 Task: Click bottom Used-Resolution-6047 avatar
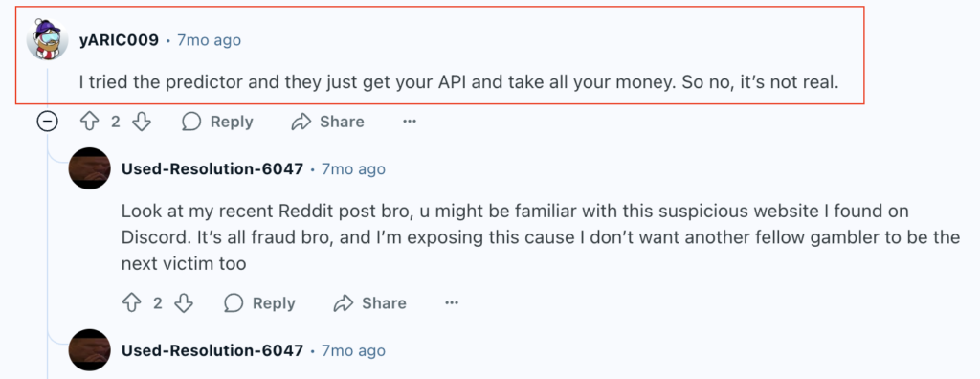(89, 350)
